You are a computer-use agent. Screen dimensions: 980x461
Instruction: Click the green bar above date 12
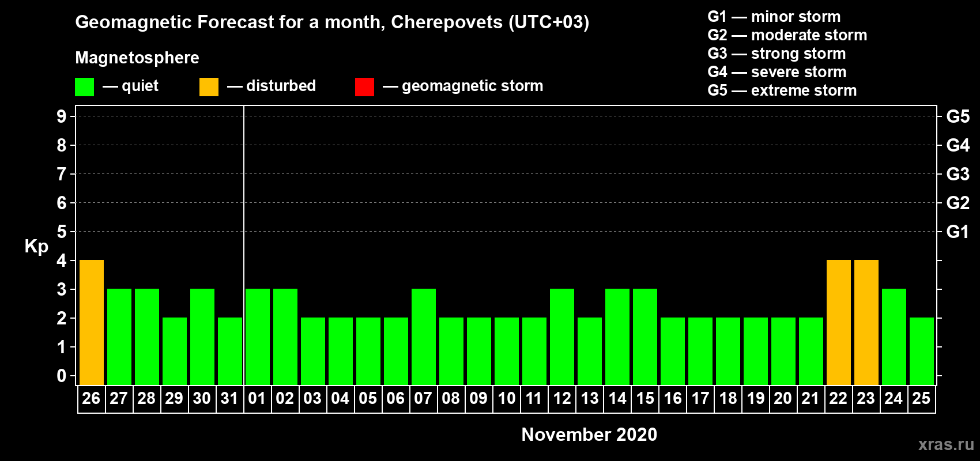point(561,337)
